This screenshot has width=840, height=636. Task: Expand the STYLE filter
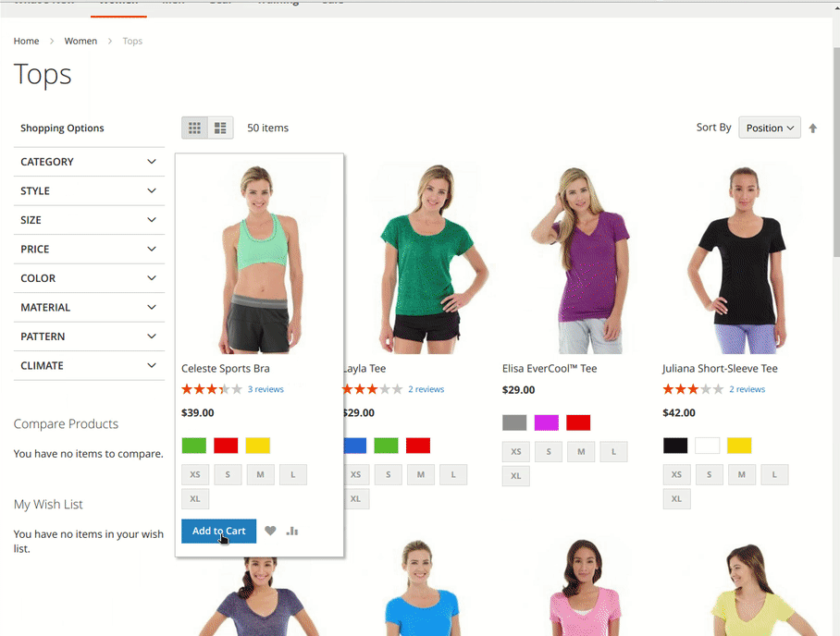tap(89, 190)
